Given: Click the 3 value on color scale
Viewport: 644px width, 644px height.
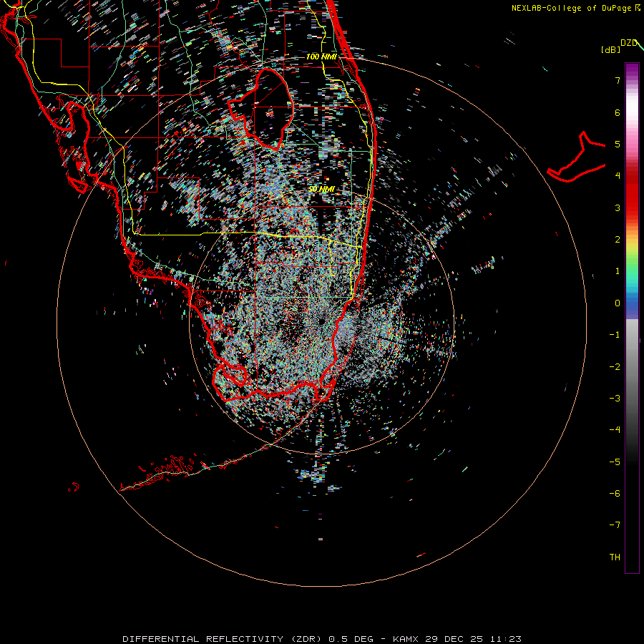Looking at the screenshot, I should pos(618,208).
